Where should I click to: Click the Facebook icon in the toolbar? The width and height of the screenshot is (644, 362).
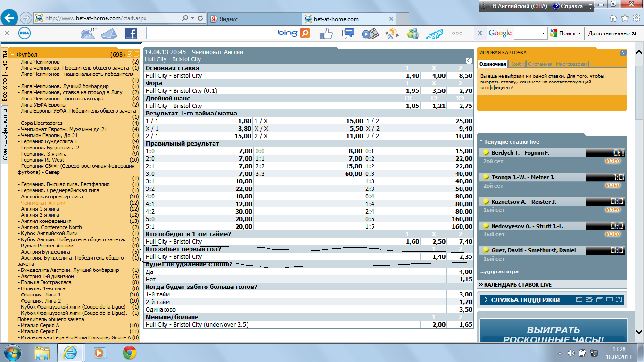pos(131,33)
